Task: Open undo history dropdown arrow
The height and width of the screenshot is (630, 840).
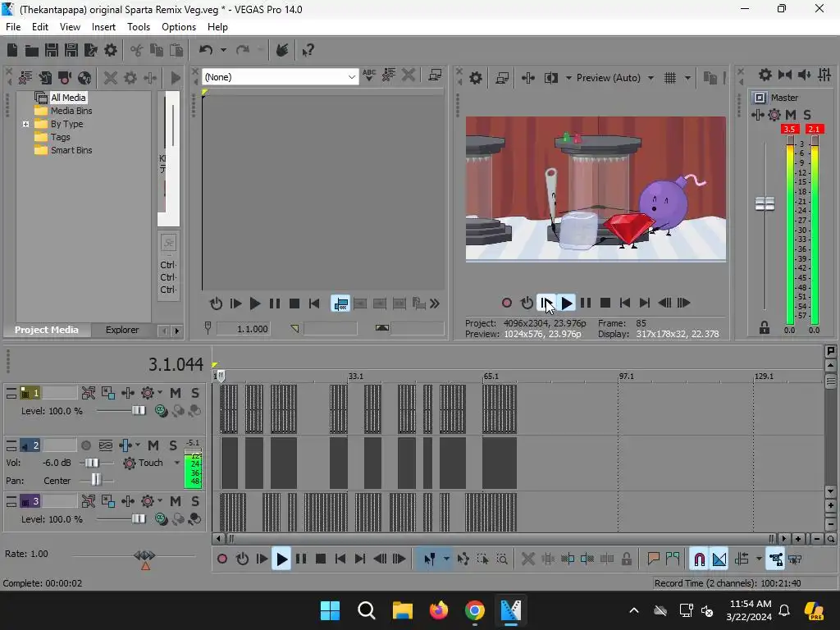Action: tap(223, 50)
